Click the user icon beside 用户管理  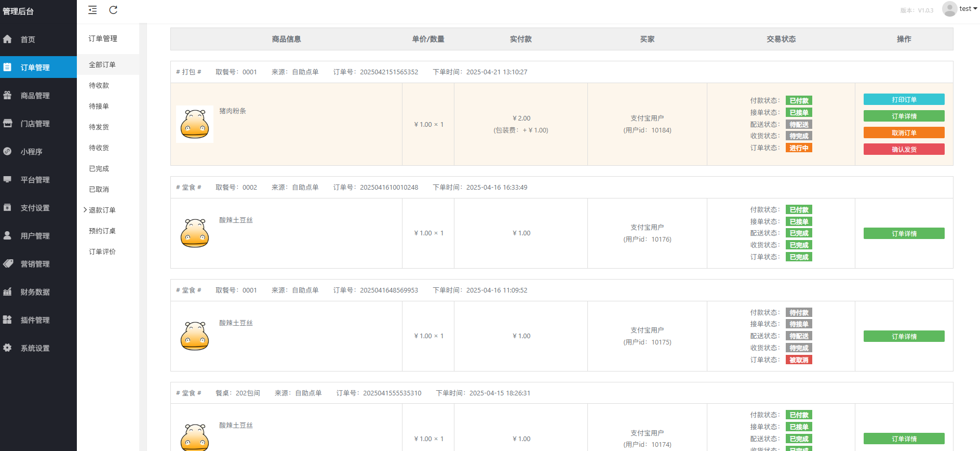pyautogui.click(x=7, y=235)
